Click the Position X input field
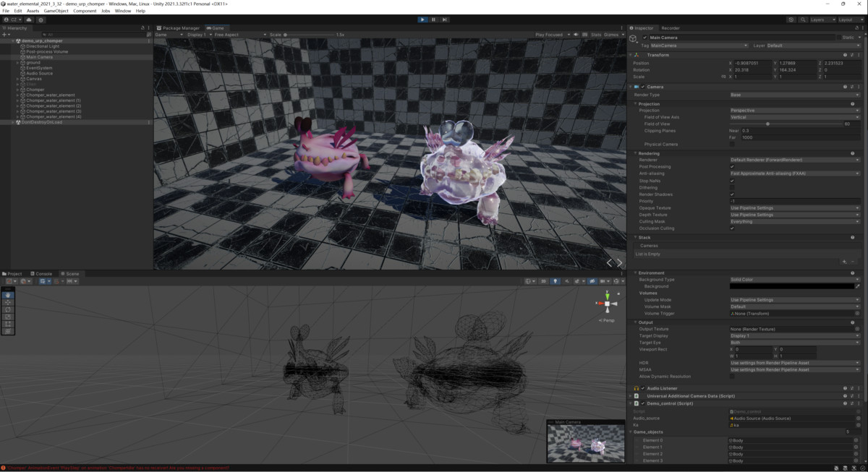The height and width of the screenshot is (472, 868). (754, 63)
